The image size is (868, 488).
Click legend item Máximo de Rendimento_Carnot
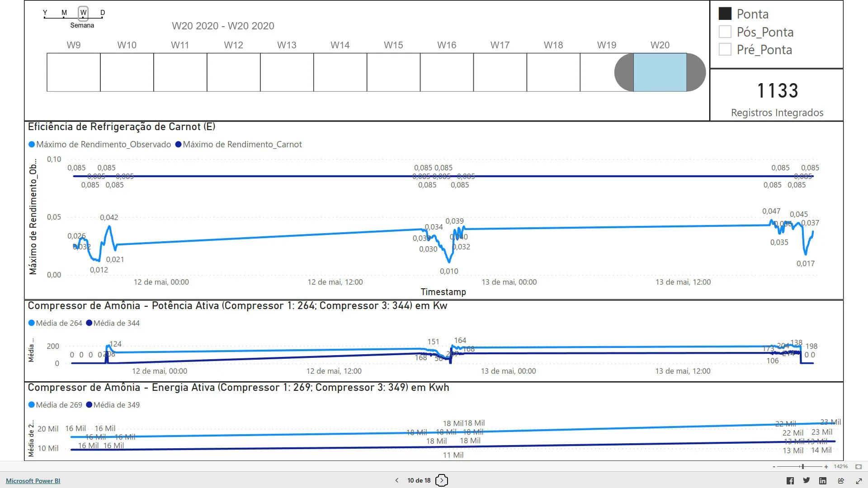238,145
